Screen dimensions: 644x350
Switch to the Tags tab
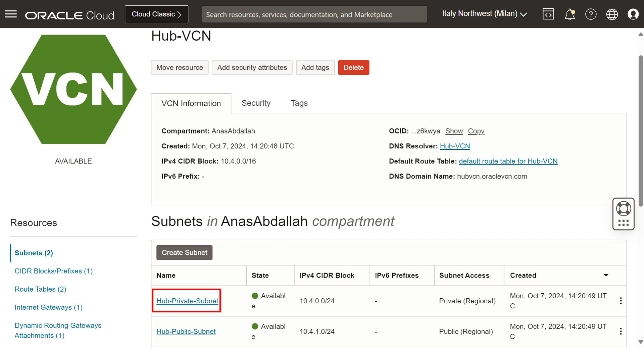click(299, 103)
